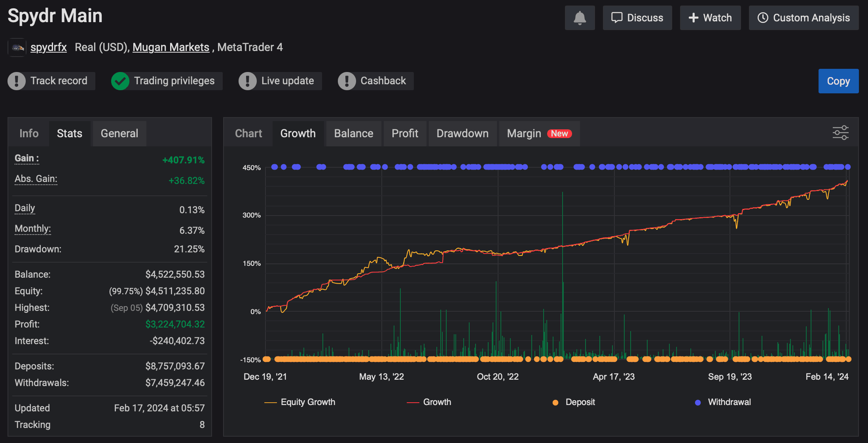Open the Margin tab marked New

[539, 134]
